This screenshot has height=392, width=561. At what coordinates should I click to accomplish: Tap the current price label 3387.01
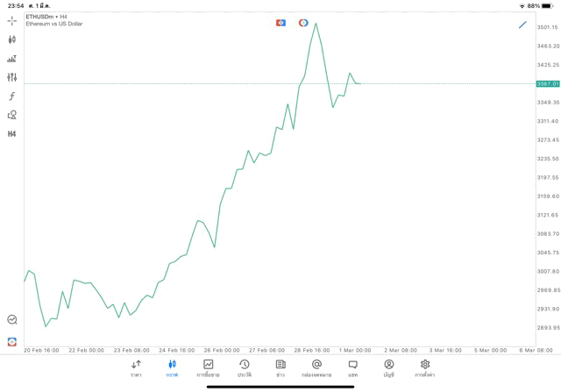(x=548, y=83)
